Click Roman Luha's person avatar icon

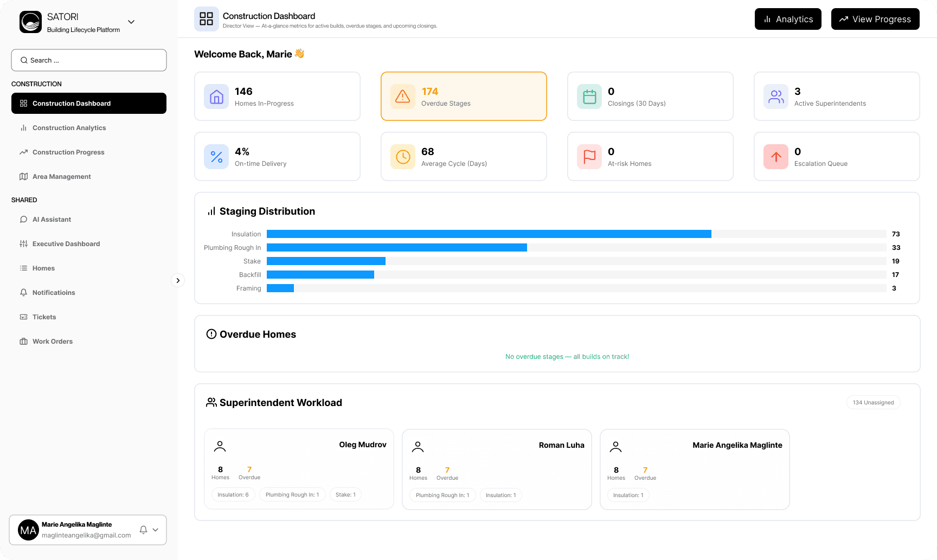(x=418, y=447)
